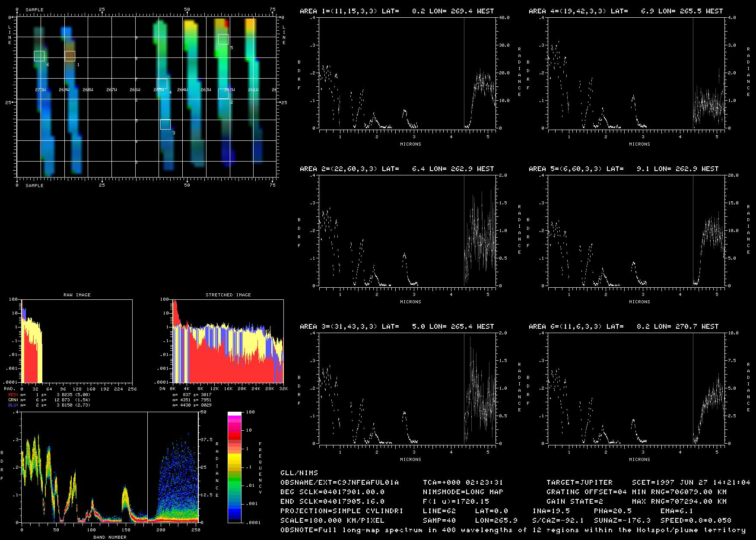
Task: Click the Raw Image histogram
Action: coord(76,341)
